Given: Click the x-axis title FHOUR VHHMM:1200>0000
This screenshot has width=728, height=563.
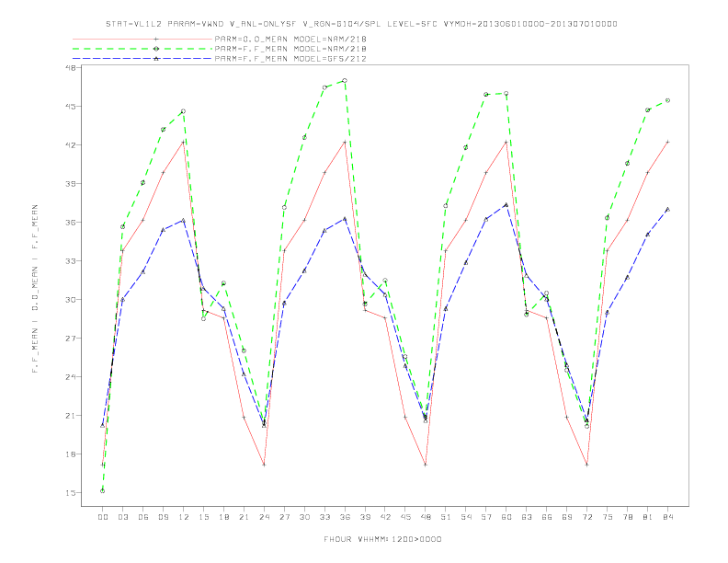Looking at the screenshot, I should (x=382, y=539).
